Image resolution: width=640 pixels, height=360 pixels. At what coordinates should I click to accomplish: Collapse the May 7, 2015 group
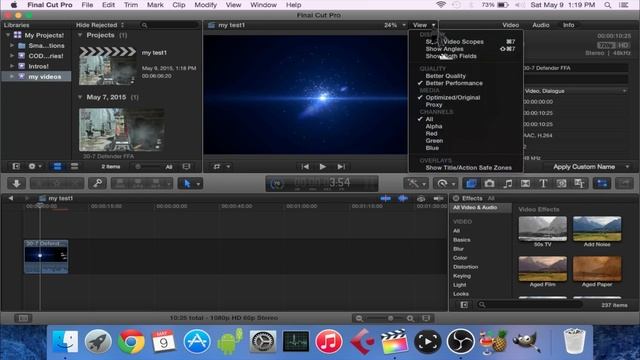80,97
